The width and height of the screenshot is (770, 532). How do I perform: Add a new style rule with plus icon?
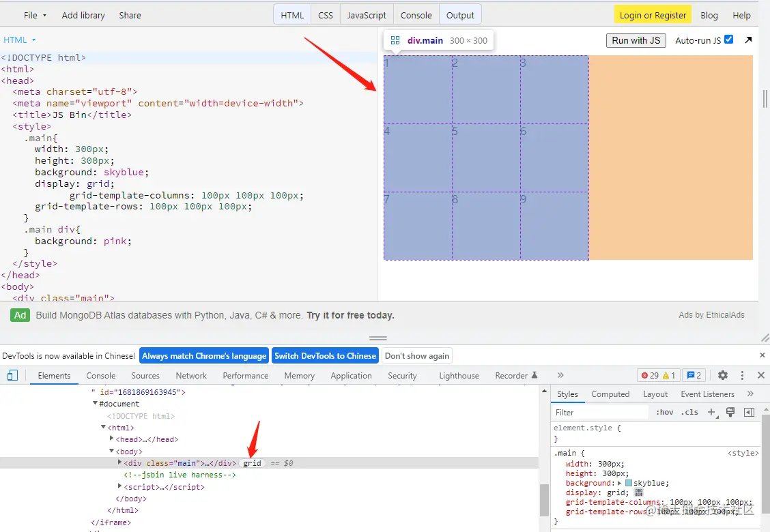coord(712,412)
